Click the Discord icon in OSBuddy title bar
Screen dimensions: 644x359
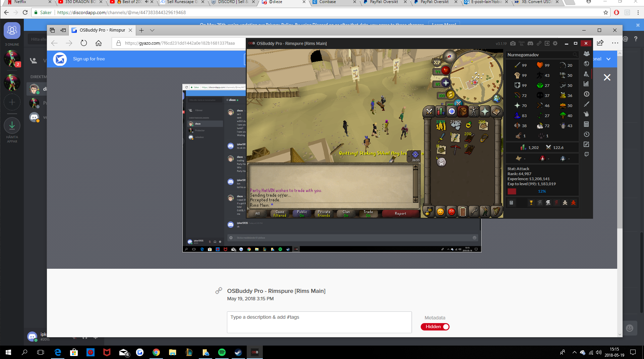point(530,43)
